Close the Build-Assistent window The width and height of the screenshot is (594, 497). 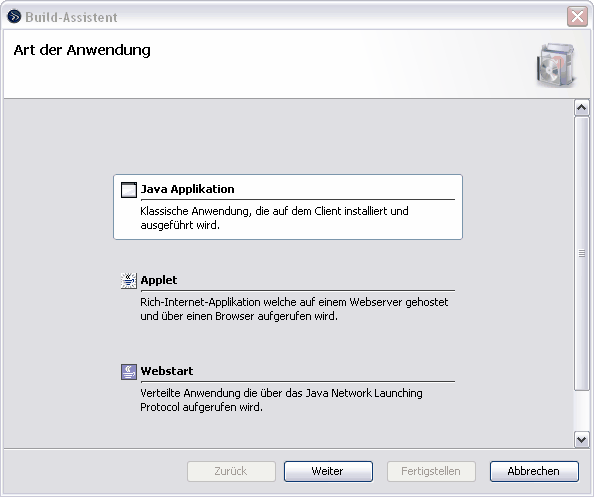coord(577,17)
